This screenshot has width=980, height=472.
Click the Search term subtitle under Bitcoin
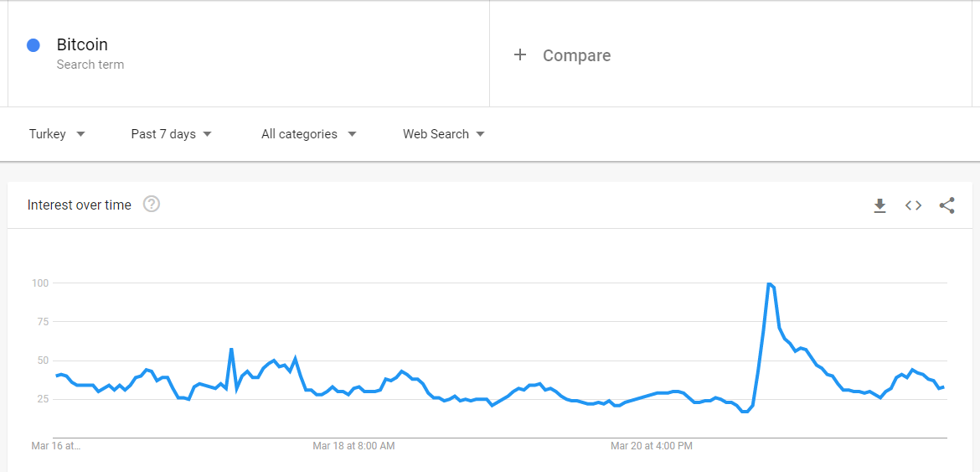click(x=90, y=65)
